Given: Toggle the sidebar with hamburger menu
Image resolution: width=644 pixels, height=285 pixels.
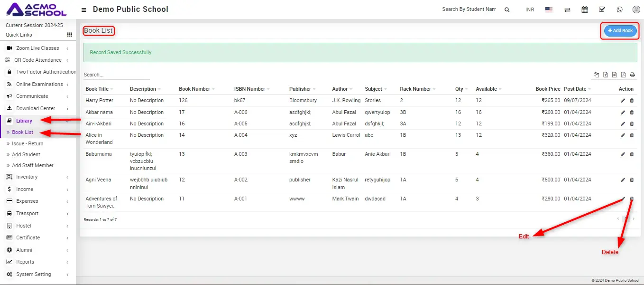Looking at the screenshot, I should pyautogui.click(x=84, y=10).
